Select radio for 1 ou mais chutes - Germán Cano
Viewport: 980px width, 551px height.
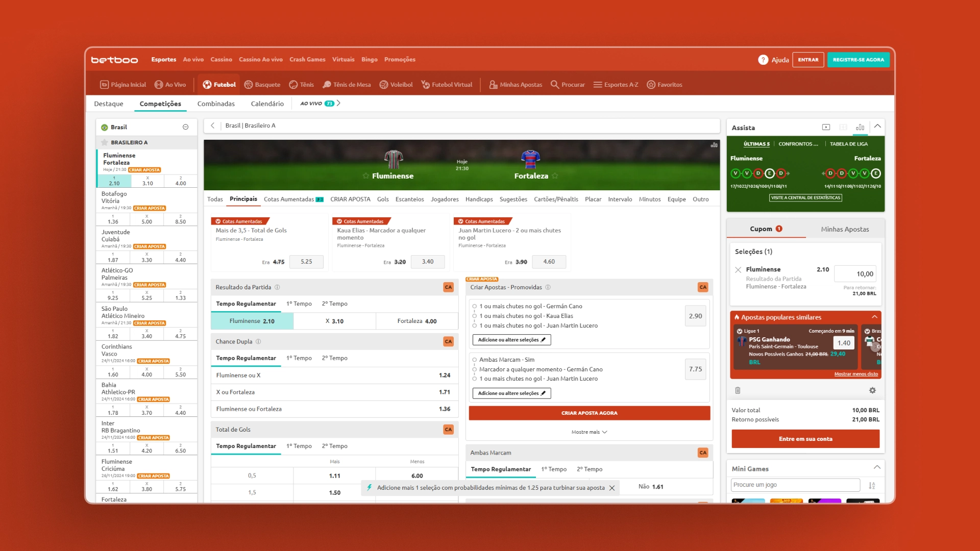pos(474,307)
